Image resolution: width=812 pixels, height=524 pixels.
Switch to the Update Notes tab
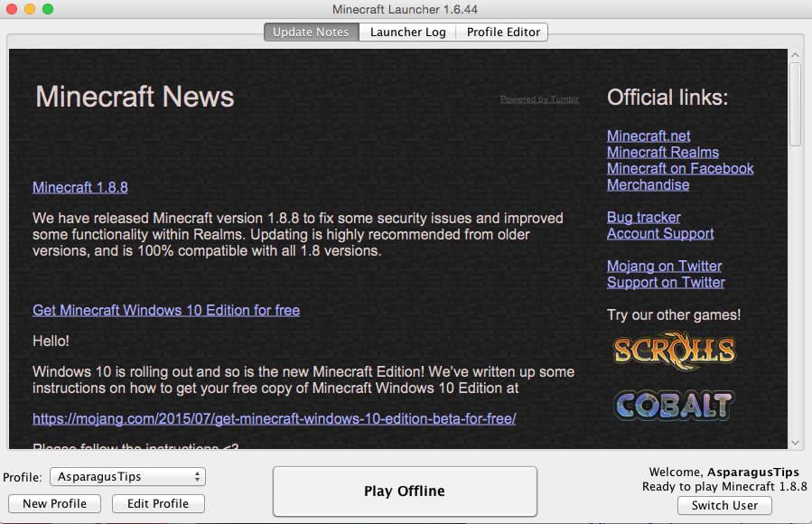point(311,33)
